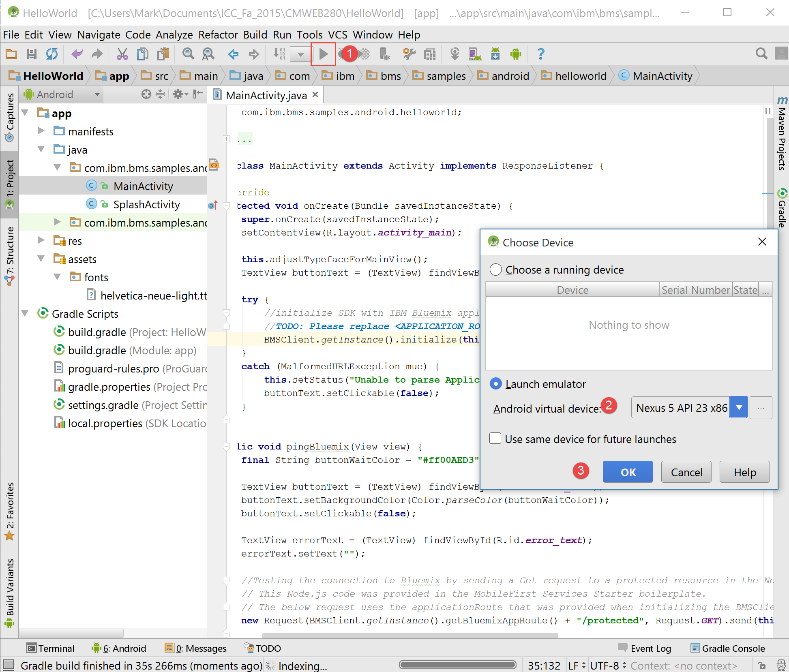Viewport: 789px width, 672px height.
Task: Open the Terminal tool window tab
Action: (x=51, y=648)
